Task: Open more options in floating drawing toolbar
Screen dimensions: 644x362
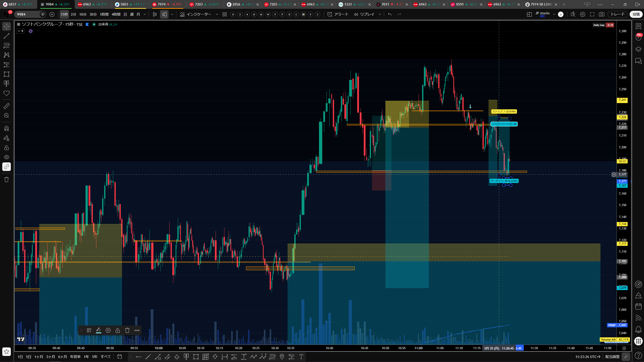Action: (137, 330)
